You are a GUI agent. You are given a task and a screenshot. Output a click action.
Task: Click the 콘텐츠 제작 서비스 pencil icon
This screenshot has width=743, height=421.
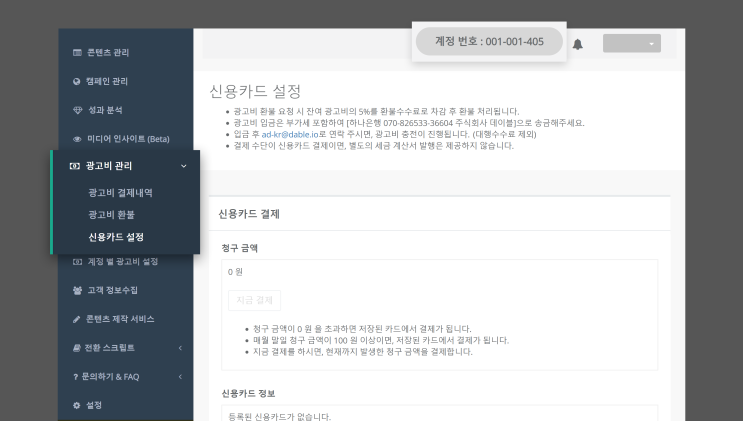click(x=76, y=320)
